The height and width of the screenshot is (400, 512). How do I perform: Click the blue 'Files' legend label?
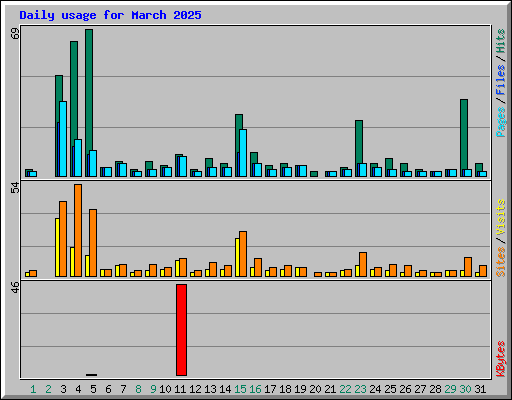tap(501, 80)
